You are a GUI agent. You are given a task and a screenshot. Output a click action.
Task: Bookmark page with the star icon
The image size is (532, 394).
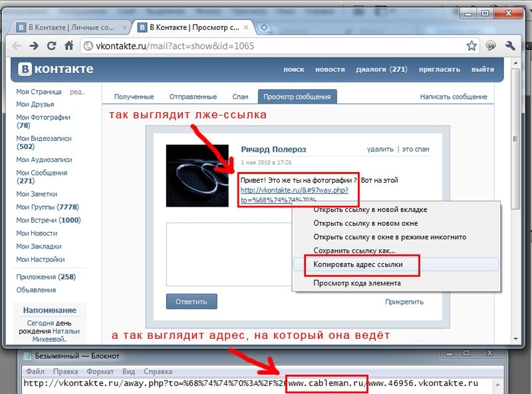(x=471, y=46)
